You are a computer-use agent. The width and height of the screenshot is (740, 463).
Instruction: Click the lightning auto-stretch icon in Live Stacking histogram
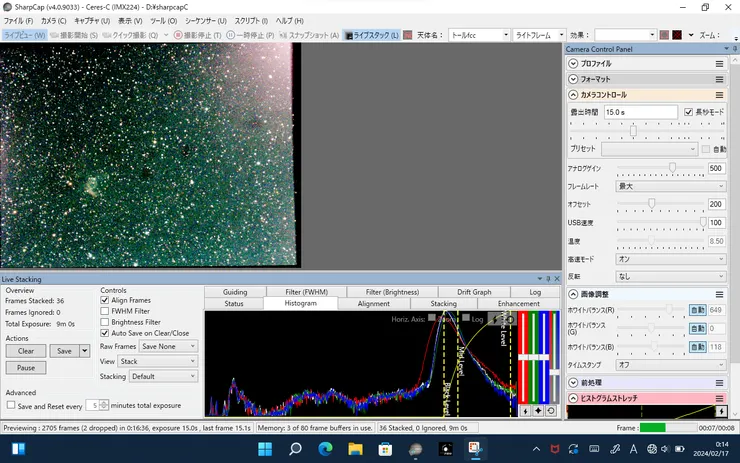[527, 410]
